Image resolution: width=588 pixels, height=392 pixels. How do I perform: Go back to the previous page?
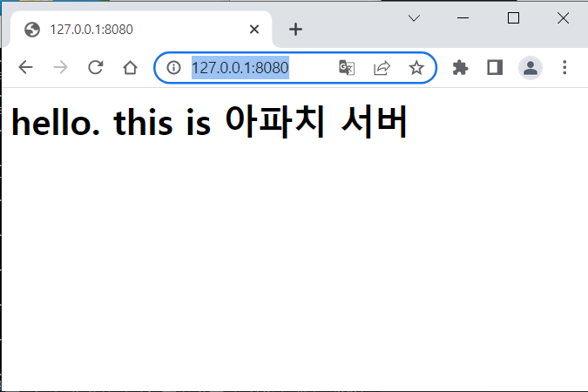26,68
